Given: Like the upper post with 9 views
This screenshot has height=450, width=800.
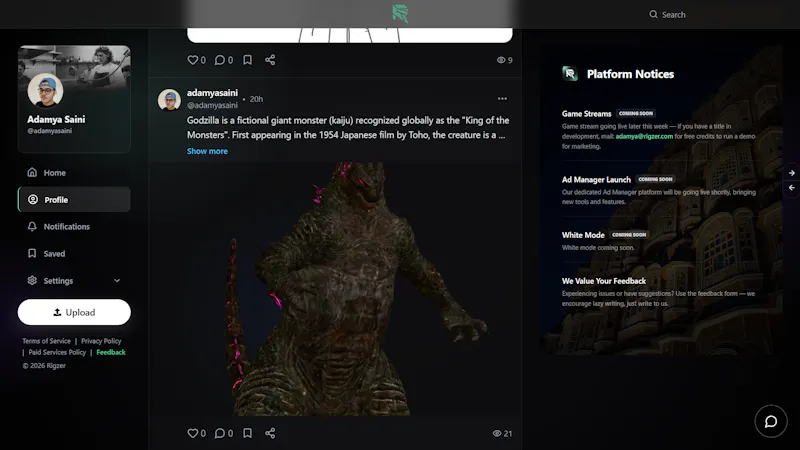Looking at the screenshot, I should tap(192, 60).
